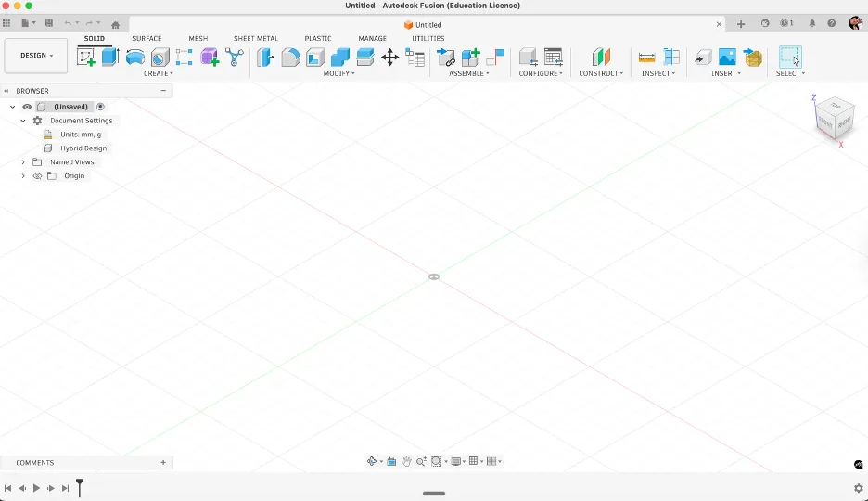Select the Fillet tool icon

click(x=290, y=57)
